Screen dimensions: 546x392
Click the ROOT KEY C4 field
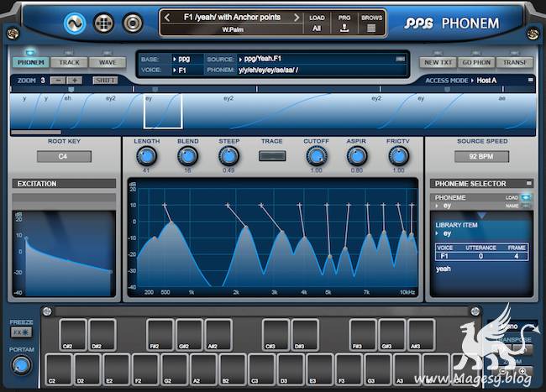click(x=64, y=156)
